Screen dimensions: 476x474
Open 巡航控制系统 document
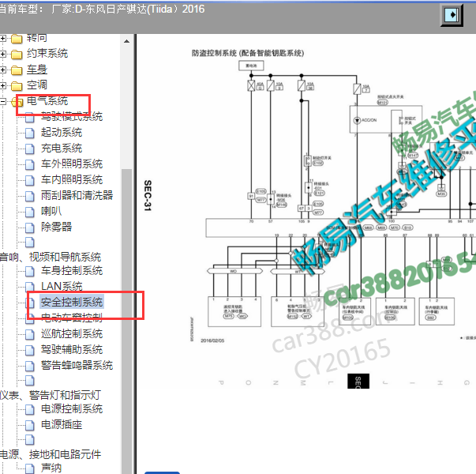(72, 334)
